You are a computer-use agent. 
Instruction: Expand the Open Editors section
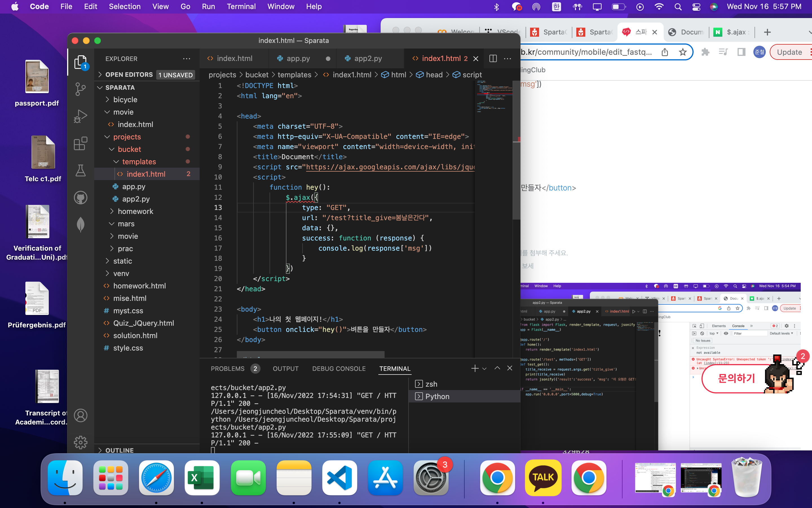pyautogui.click(x=147, y=75)
